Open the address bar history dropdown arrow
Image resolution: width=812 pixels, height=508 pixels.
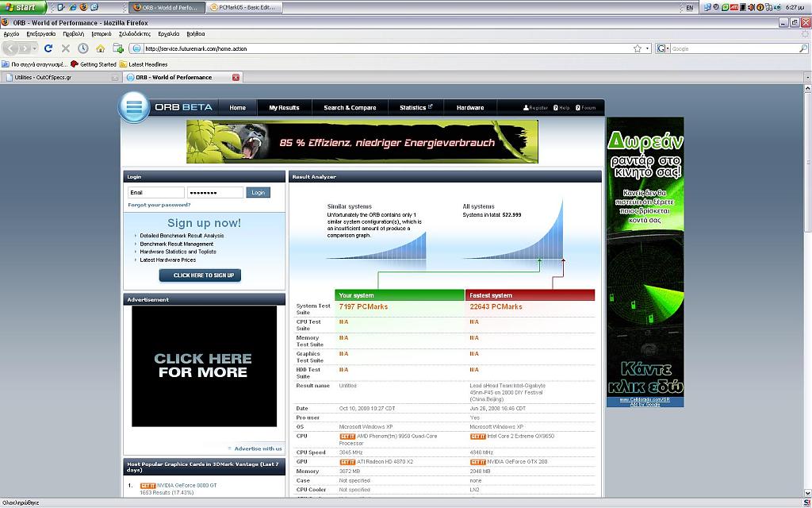tap(647, 48)
